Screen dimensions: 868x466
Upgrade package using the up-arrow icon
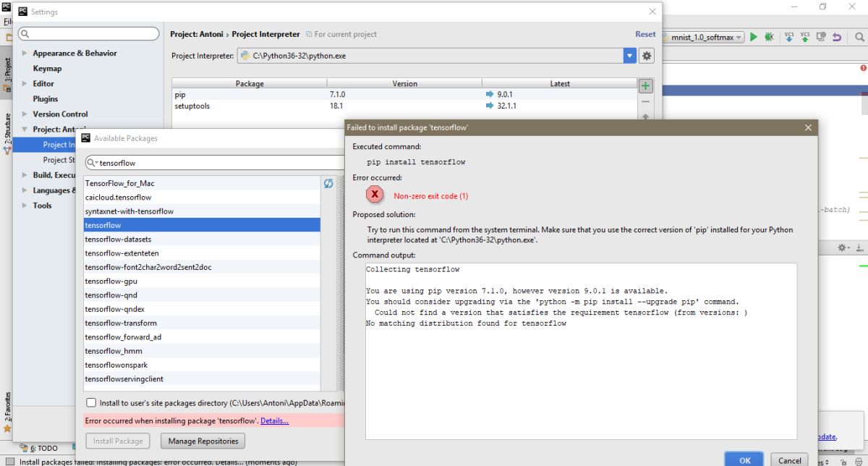click(646, 115)
